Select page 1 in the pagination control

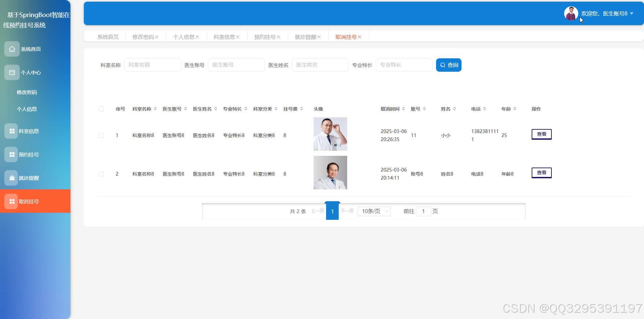332,211
